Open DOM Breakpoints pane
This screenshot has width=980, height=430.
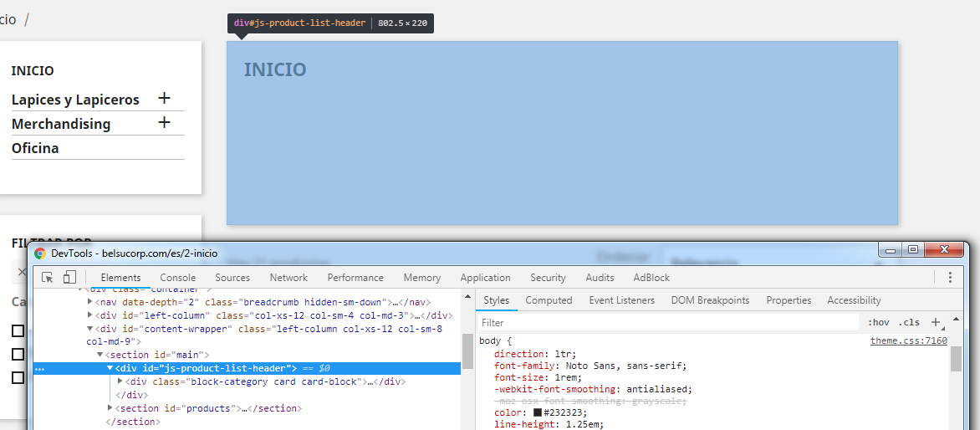[710, 300]
